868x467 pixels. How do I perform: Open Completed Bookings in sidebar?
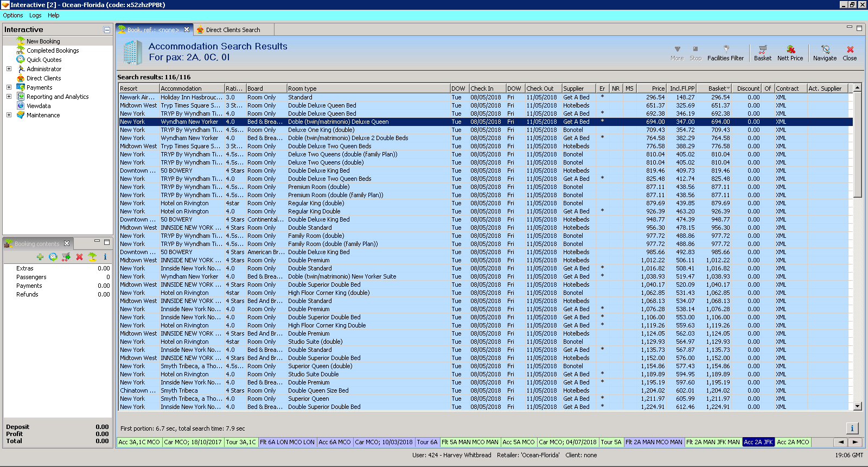click(x=53, y=51)
